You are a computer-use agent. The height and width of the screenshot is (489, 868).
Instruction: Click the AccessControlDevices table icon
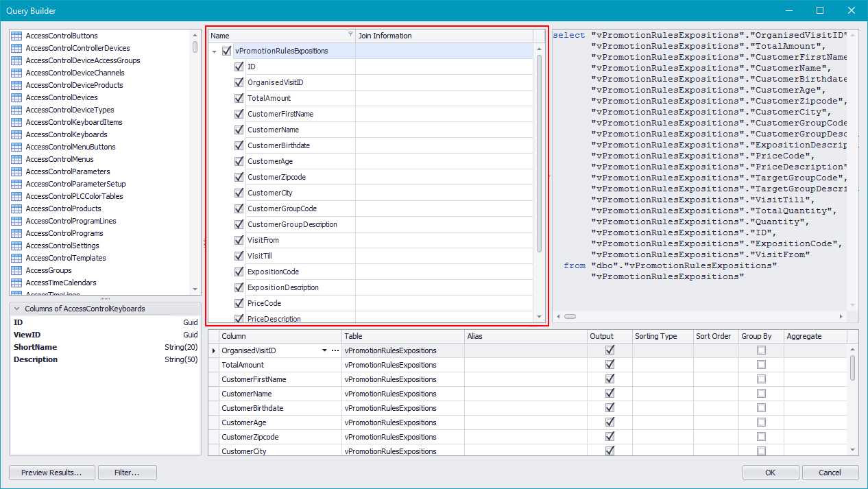(x=17, y=97)
